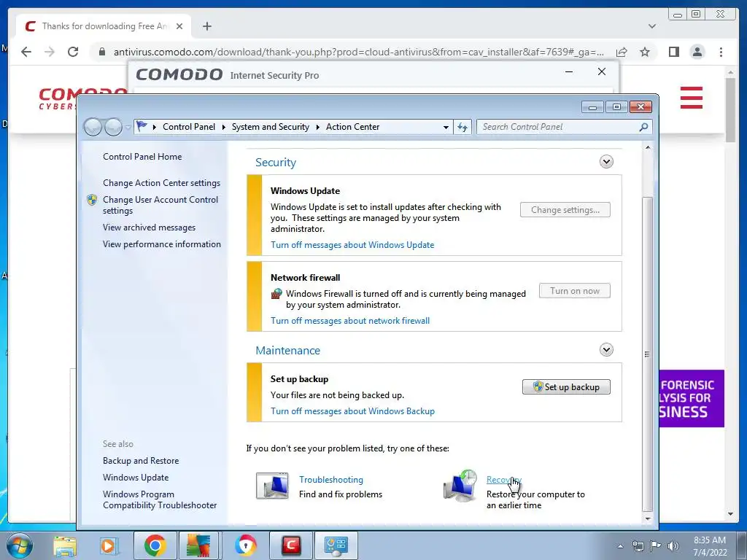Open the recent pages dropdown near the back button
Screen dimensions: 747x560
tap(128, 127)
